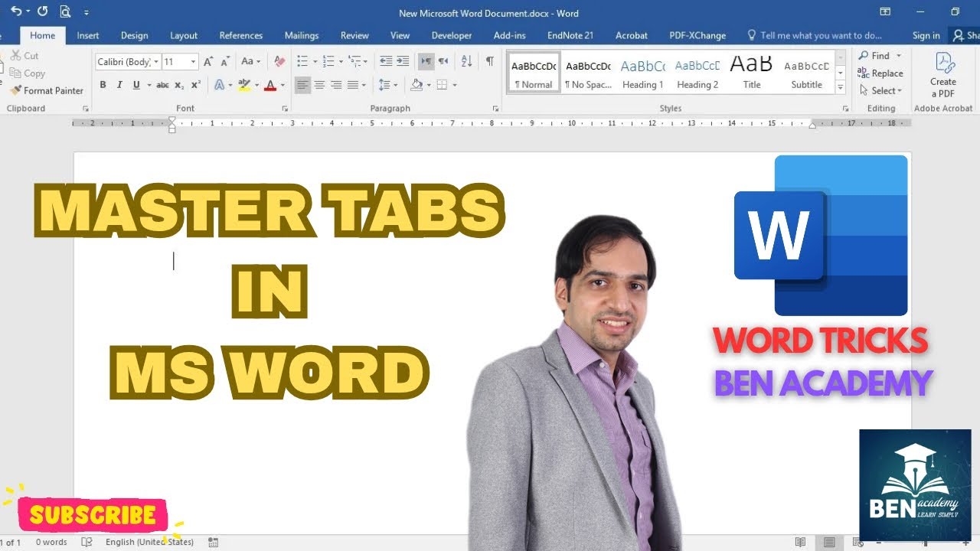Align text left
The width and height of the screenshot is (980, 551).
pos(303,85)
